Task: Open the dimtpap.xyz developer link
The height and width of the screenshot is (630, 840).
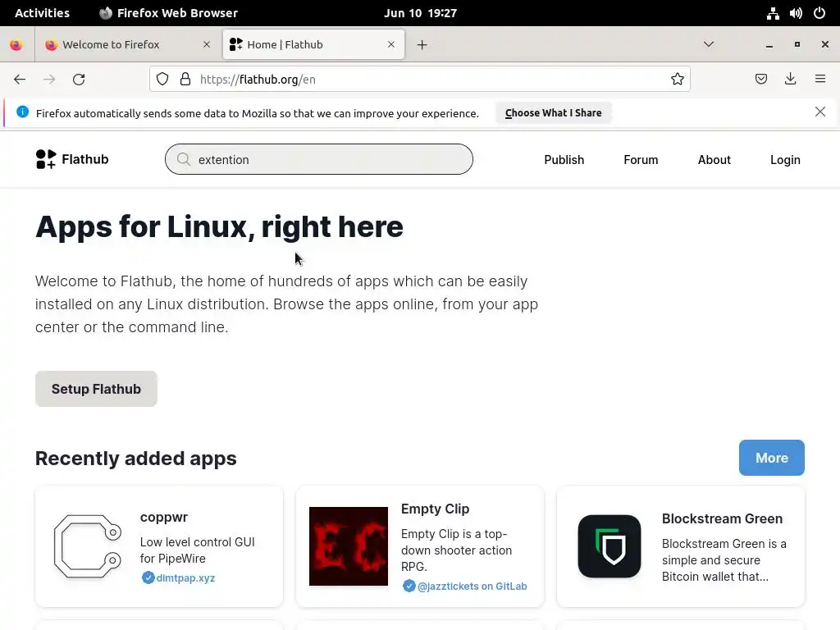Action: [185, 578]
